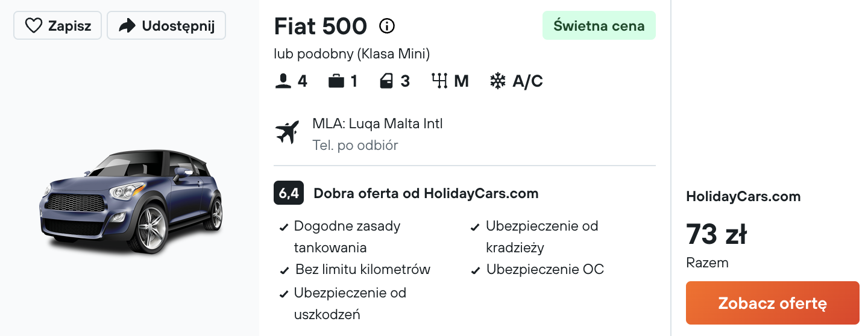Click the Fiat 500 title
Screen dimensions: 868x336
[320, 26]
